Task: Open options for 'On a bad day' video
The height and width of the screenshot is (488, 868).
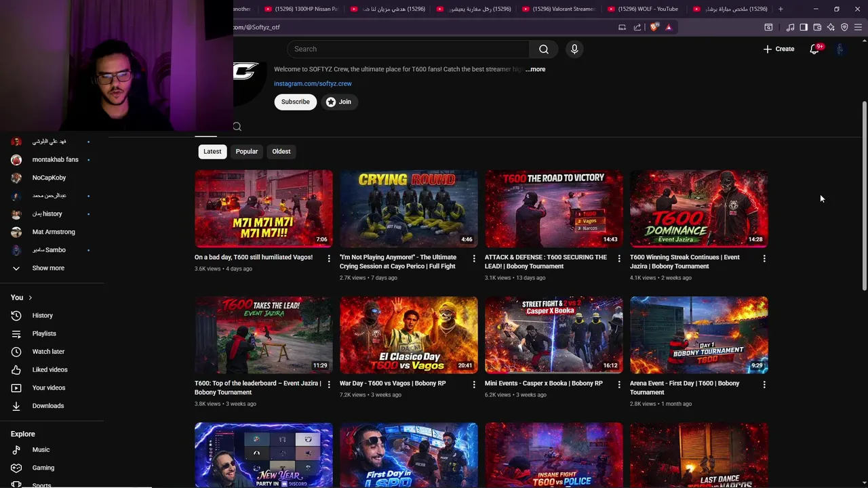Action: pos(329,258)
